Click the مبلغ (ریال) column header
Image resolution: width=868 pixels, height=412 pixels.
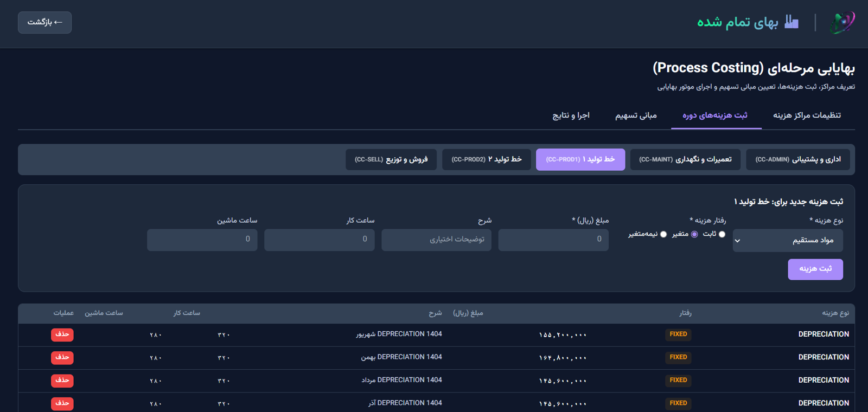(x=468, y=313)
